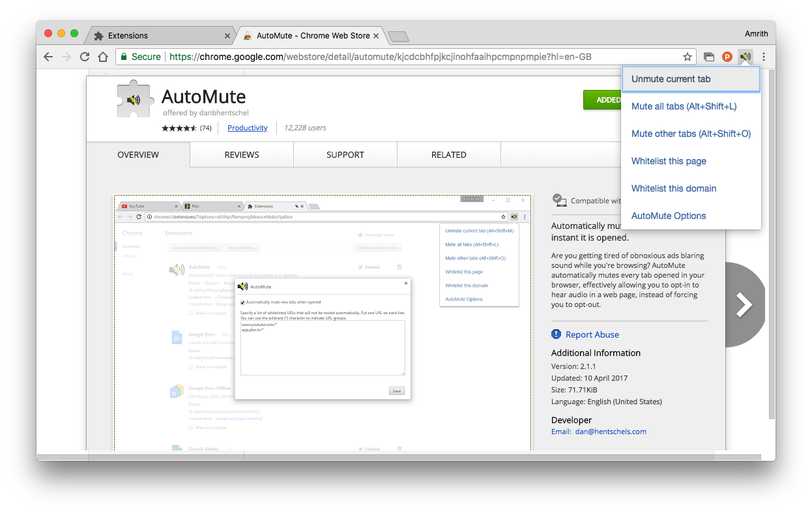Show next screenshot with right arrow
Viewport: 812px width, 513px height.
pos(744,304)
